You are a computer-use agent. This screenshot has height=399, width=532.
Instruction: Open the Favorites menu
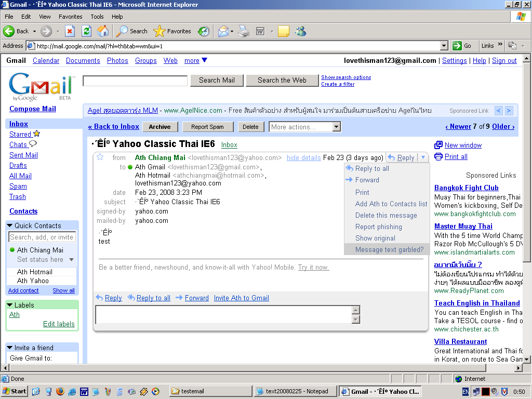pos(70,17)
